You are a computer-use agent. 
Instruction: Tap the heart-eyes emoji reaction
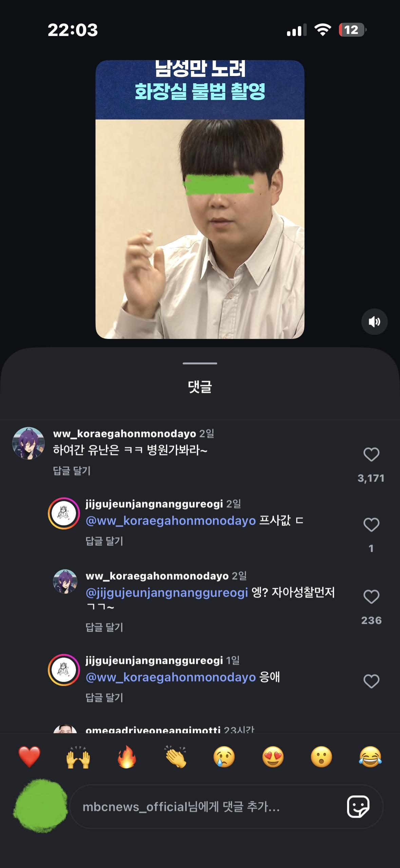[x=273, y=757]
